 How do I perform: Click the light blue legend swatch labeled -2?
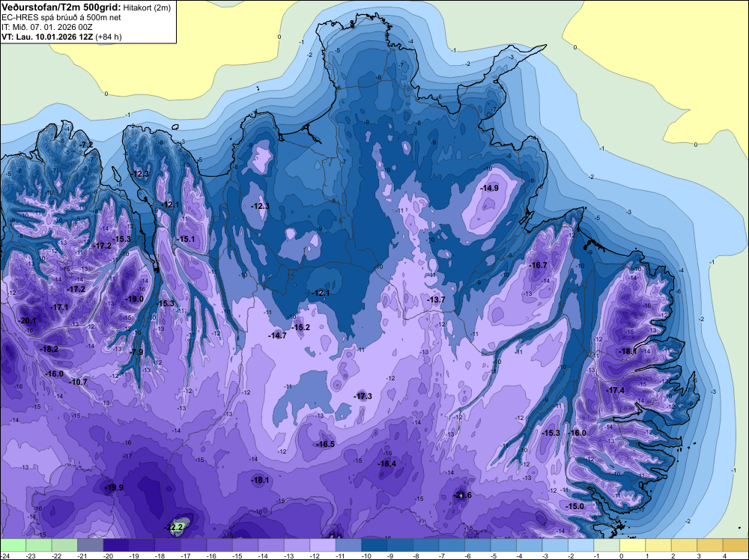580,545
